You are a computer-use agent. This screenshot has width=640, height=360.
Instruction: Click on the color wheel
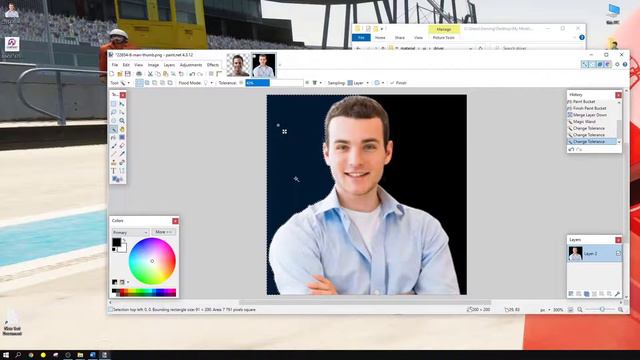point(152,261)
